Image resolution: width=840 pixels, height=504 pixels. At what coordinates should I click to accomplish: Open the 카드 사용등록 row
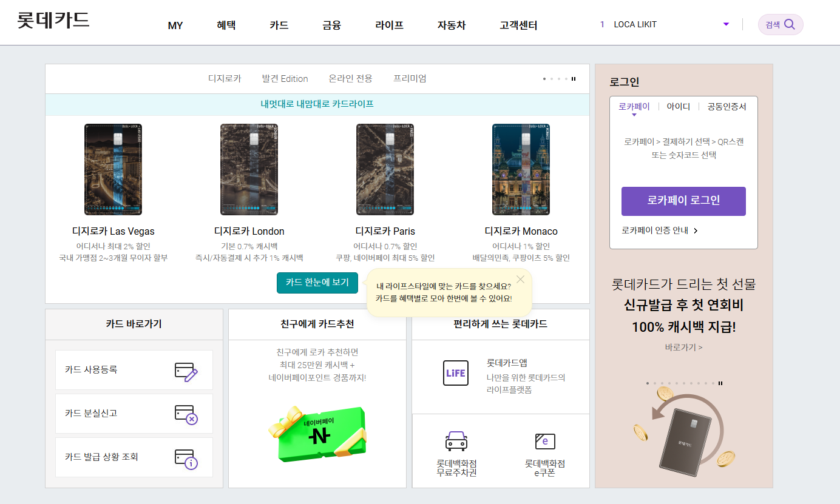pos(134,370)
